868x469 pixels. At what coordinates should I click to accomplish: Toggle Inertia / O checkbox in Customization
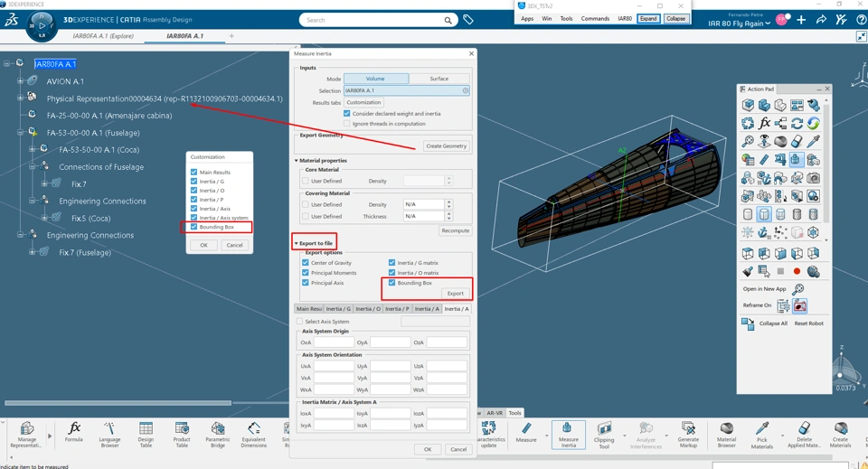(193, 191)
